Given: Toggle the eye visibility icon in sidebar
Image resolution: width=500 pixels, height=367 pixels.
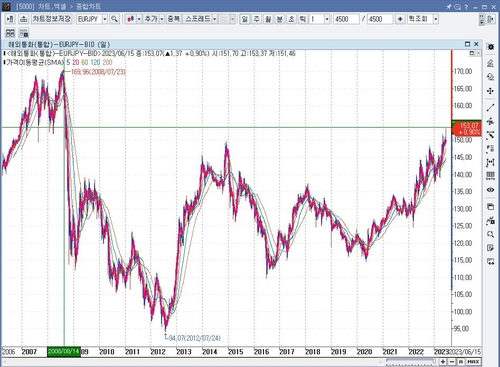Looking at the screenshot, I should pos(490,190).
